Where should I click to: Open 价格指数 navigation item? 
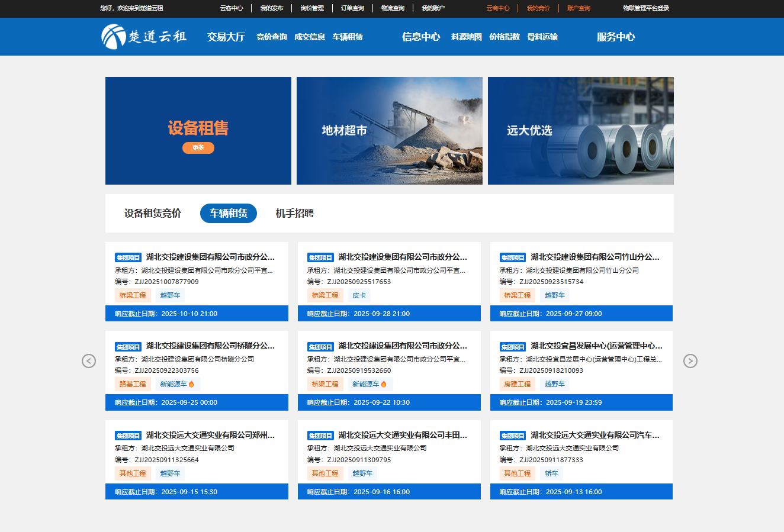tap(505, 37)
